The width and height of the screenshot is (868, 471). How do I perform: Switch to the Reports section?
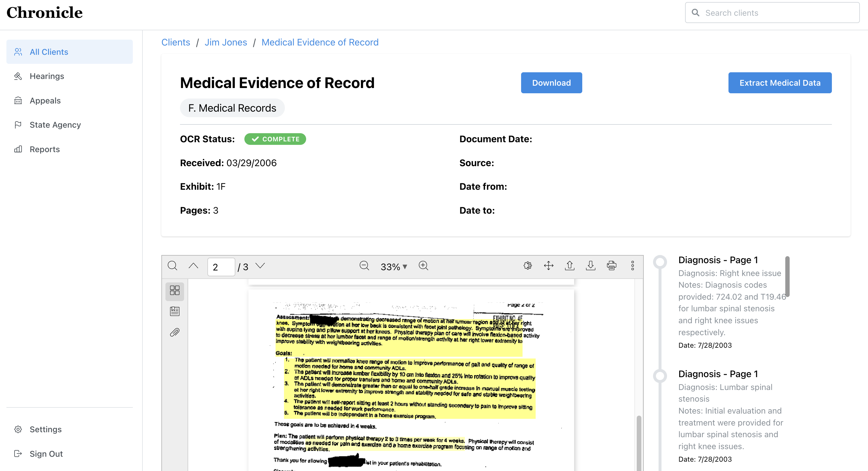tap(45, 149)
